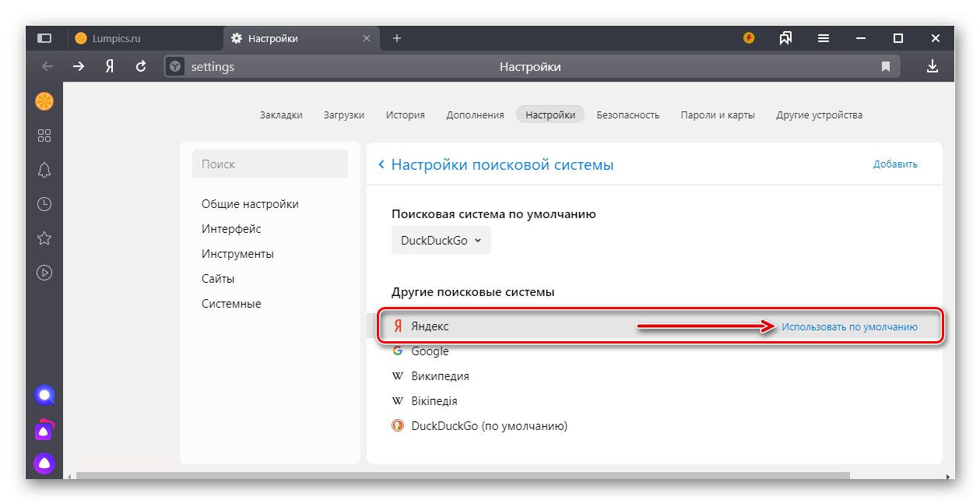Expand the DuckDuckGo default search dropdown
This screenshot has width=980, height=504.
(441, 241)
